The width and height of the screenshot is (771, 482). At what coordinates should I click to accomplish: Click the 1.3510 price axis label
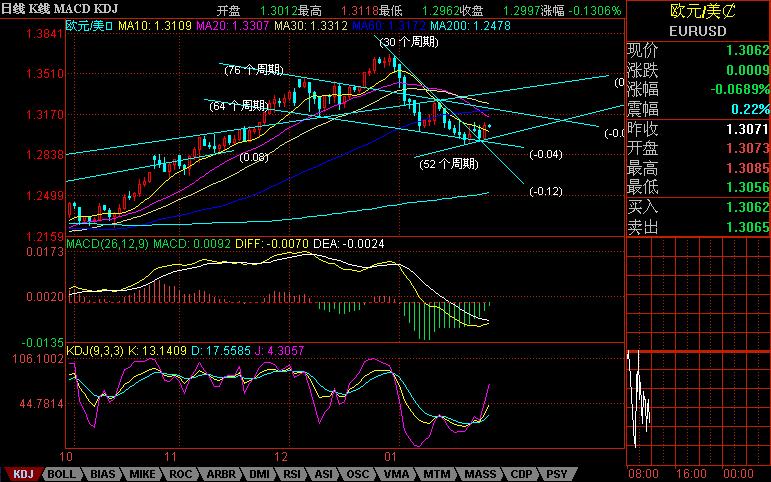(x=44, y=74)
